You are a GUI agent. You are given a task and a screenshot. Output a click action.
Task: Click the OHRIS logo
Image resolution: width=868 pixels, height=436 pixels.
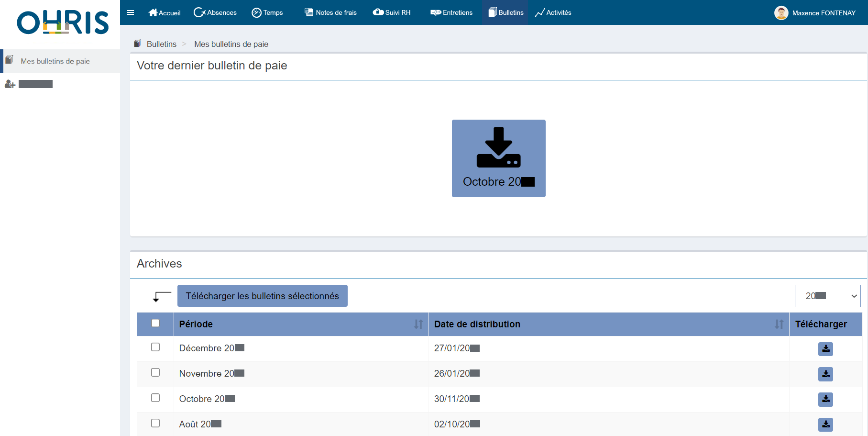coord(63,23)
